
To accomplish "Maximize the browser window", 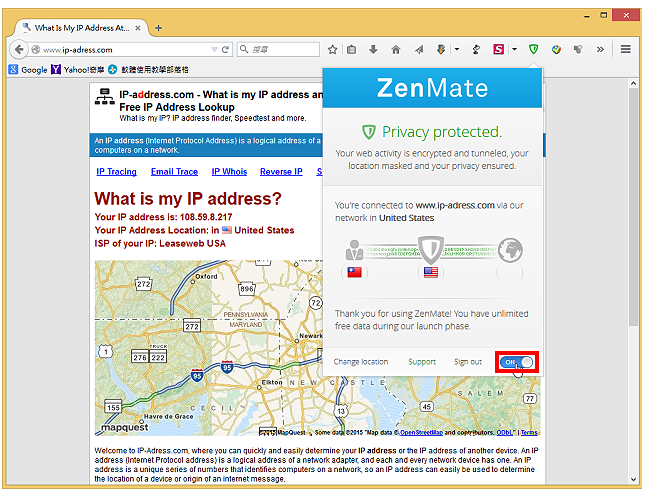I will [604, 15].
